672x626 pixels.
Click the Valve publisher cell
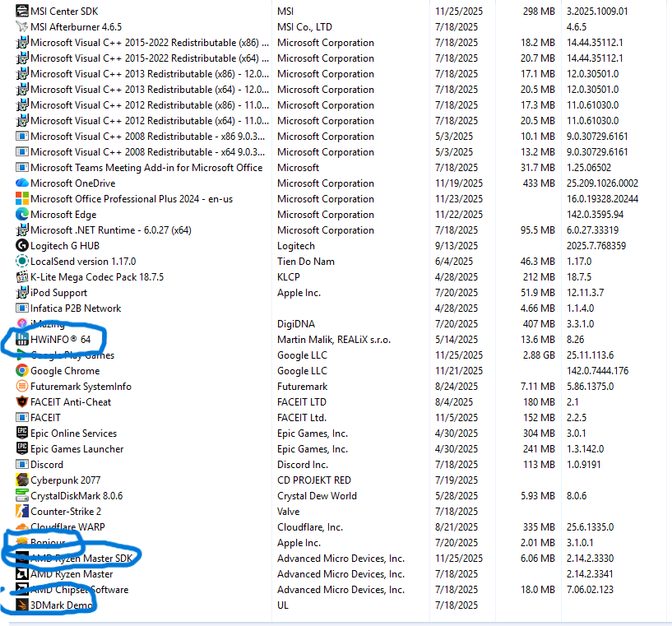coord(289,512)
